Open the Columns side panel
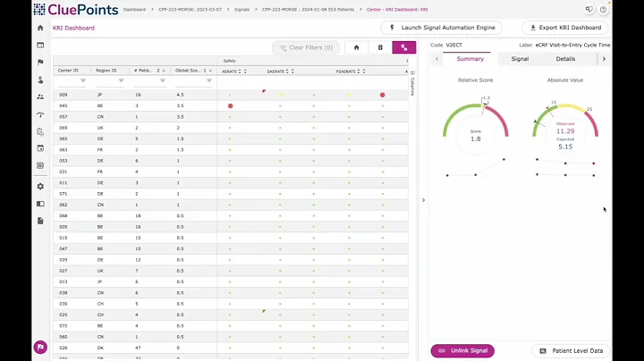The height and width of the screenshot is (361, 644). 412,83
